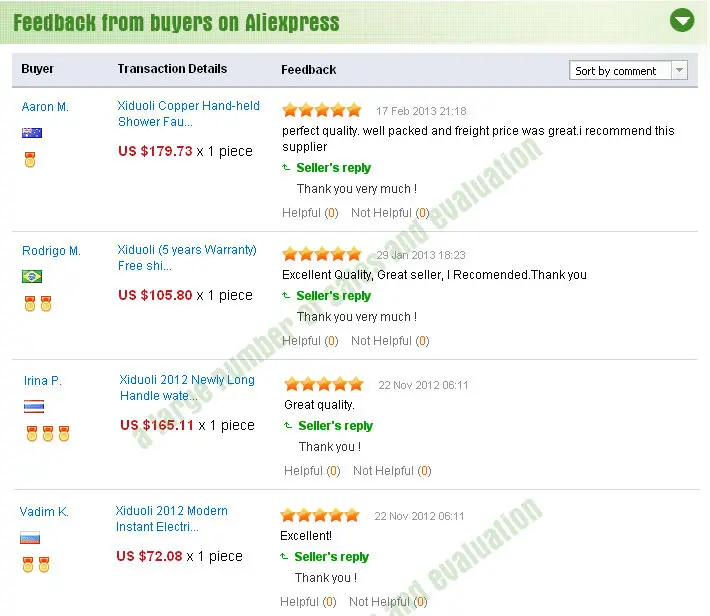This screenshot has height=616, width=710.
Task: Mark Rodrigo M.'s review as Not Helpful
Action: click(x=390, y=341)
